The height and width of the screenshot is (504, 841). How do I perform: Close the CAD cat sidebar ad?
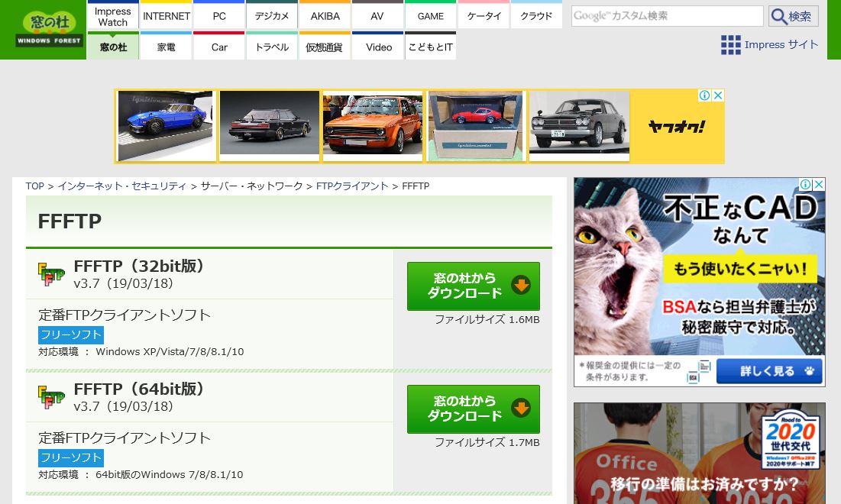tap(819, 185)
